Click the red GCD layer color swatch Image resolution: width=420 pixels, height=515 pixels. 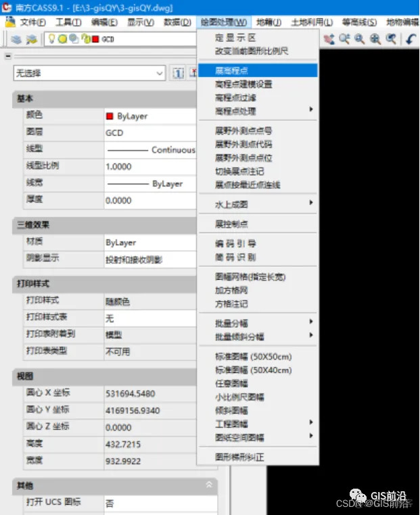(95, 39)
